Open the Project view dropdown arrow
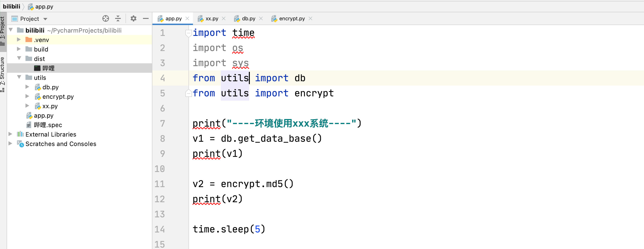The width and height of the screenshot is (644, 249). [45, 19]
